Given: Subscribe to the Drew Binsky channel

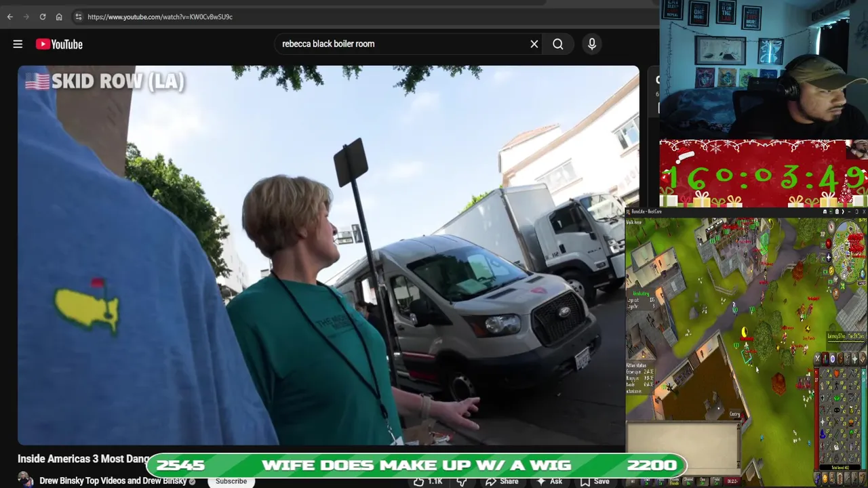Looking at the screenshot, I should point(231,481).
